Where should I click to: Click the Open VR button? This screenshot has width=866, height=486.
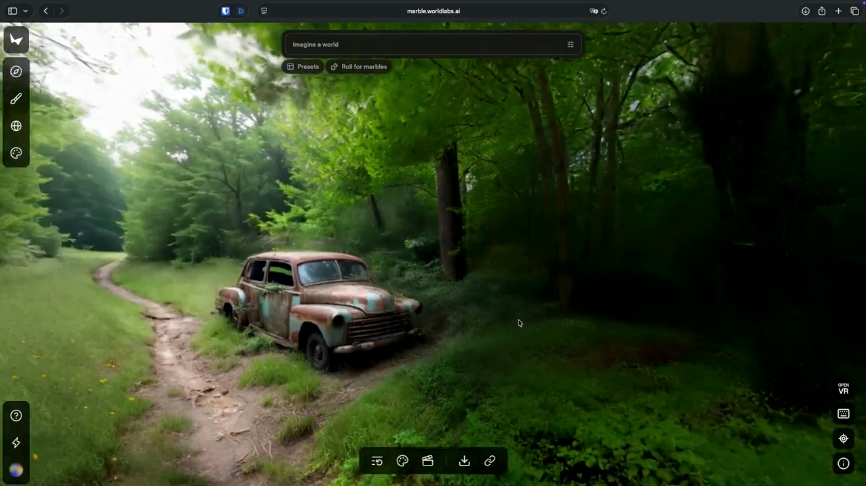coord(843,389)
